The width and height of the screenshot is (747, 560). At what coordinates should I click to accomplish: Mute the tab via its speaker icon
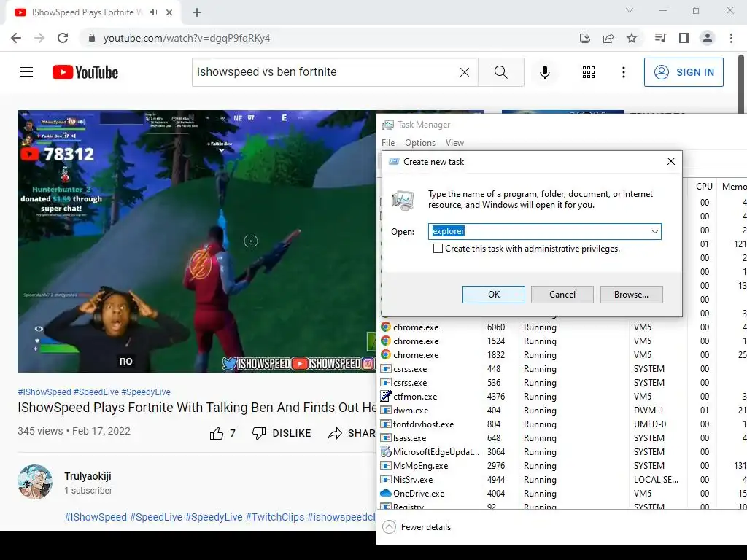(x=153, y=12)
